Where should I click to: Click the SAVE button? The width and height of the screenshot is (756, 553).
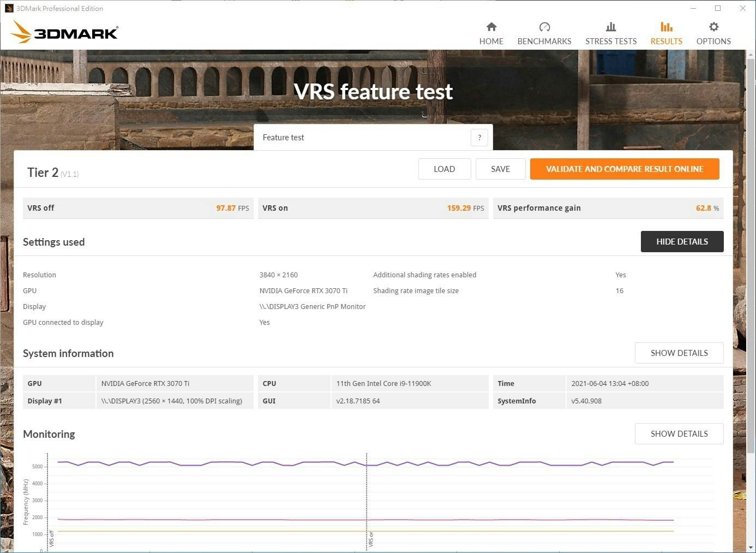(x=501, y=169)
